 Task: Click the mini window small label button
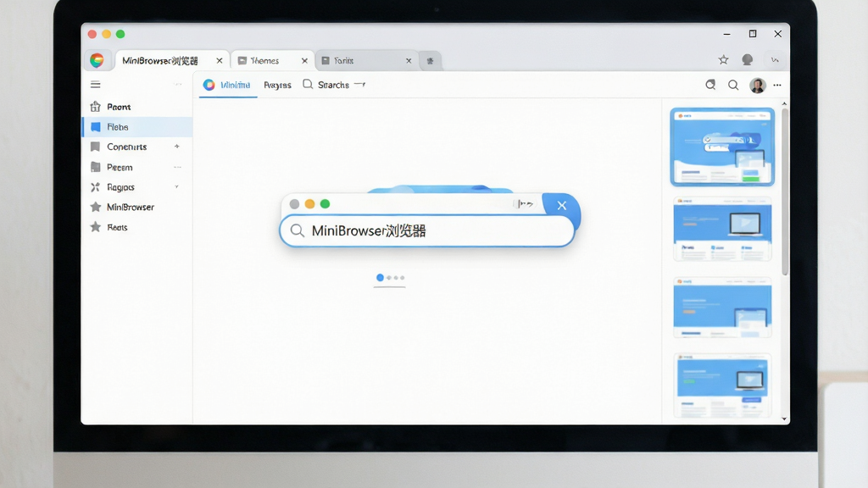pyautogui.click(x=525, y=204)
